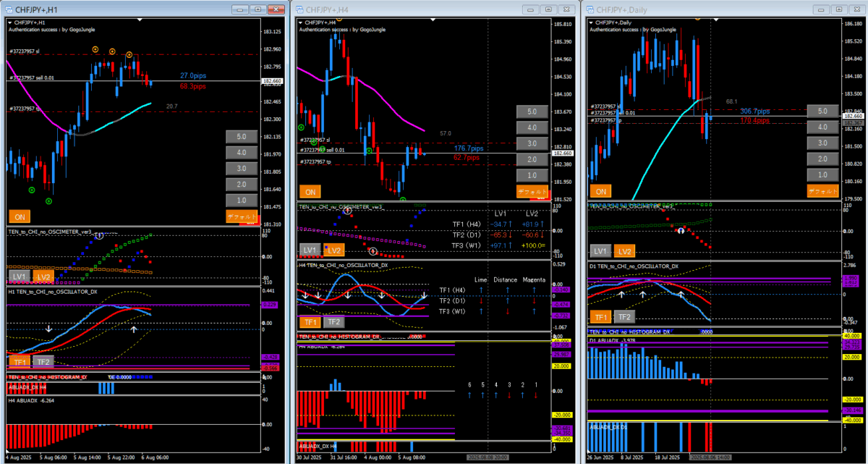Click the 4.0 button in Daily chart
The height and width of the screenshot is (464, 868).
click(823, 127)
